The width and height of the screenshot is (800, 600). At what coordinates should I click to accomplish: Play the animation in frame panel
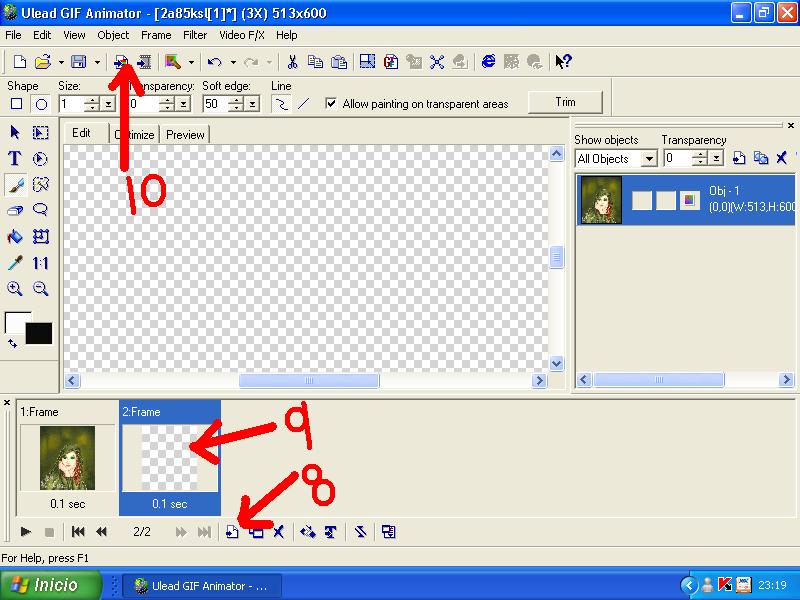click(26, 532)
